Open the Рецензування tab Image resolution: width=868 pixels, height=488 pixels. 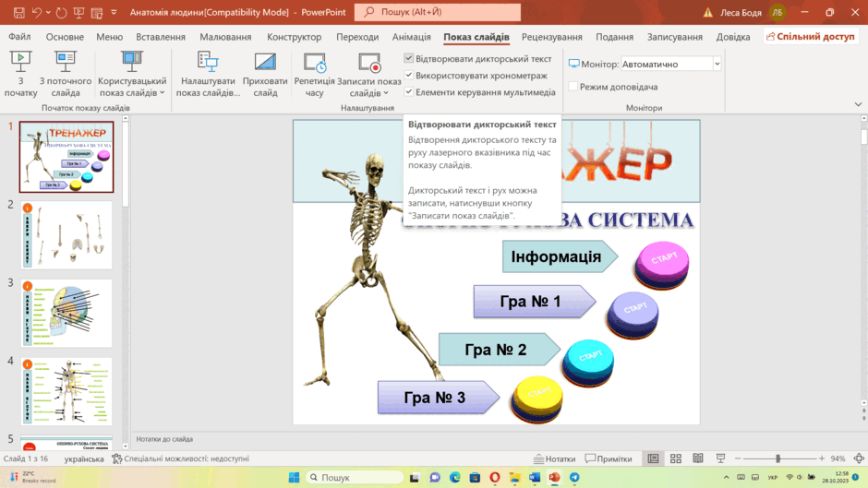coord(552,37)
